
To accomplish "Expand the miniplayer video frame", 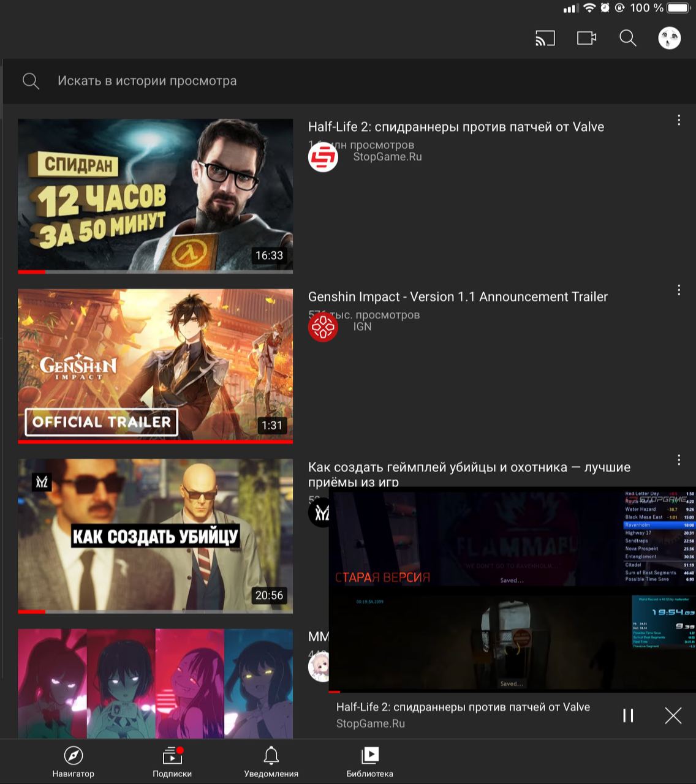I will (x=512, y=589).
